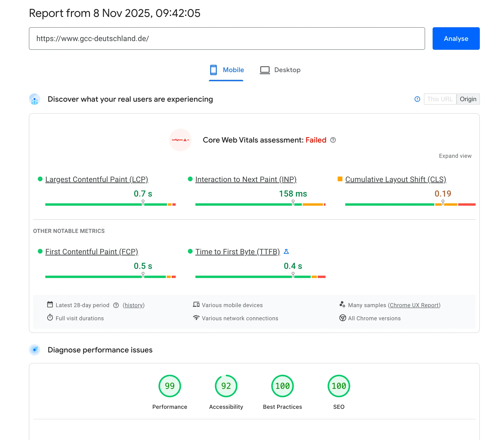Click the Best Practices score 100 gauge
Viewport: 504px width, 440px height.
(282, 386)
